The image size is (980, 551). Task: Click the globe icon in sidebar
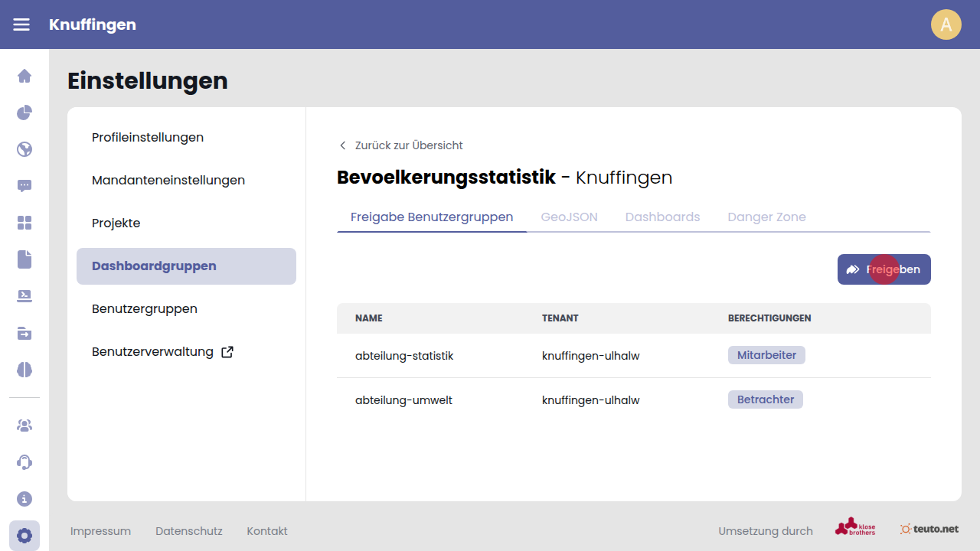pyautogui.click(x=24, y=149)
